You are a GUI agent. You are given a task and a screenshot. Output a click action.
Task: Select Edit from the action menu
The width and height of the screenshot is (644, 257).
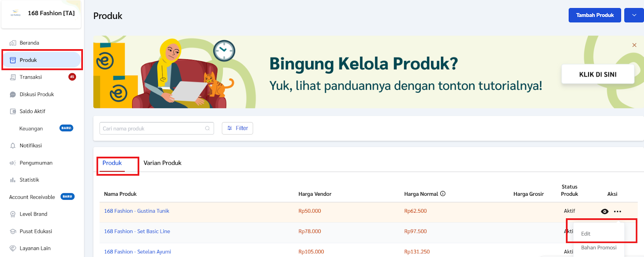pyautogui.click(x=586, y=234)
